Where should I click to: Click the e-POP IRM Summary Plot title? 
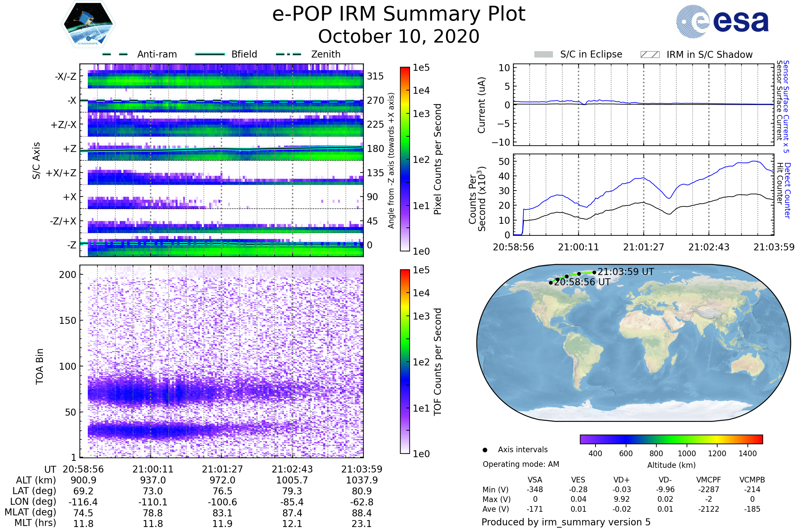click(x=399, y=14)
